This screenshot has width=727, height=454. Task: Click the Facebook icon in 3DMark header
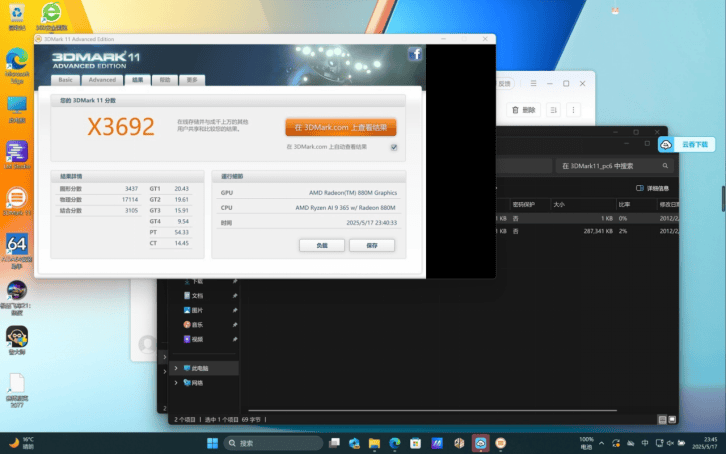click(415, 54)
